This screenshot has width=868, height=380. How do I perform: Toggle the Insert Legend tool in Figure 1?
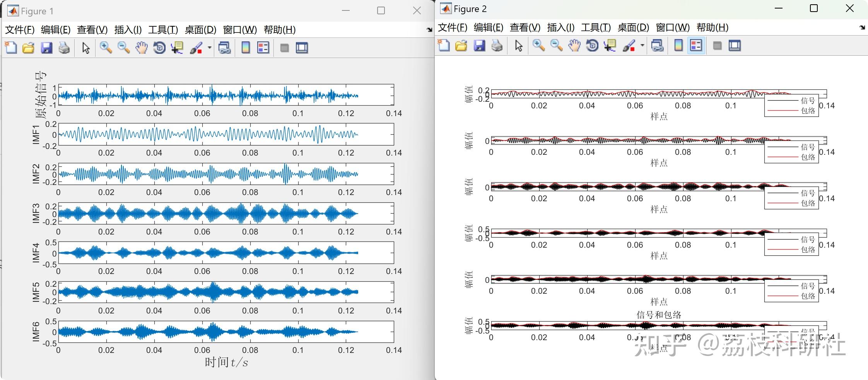pyautogui.click(x=263, y=47)
